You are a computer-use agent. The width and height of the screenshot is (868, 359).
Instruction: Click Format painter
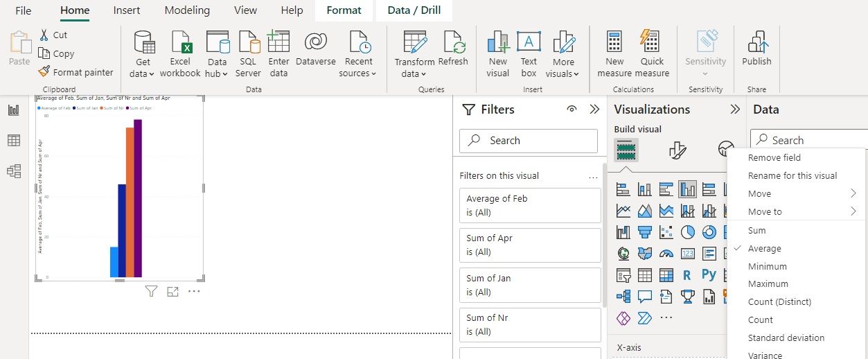point(76,72)
